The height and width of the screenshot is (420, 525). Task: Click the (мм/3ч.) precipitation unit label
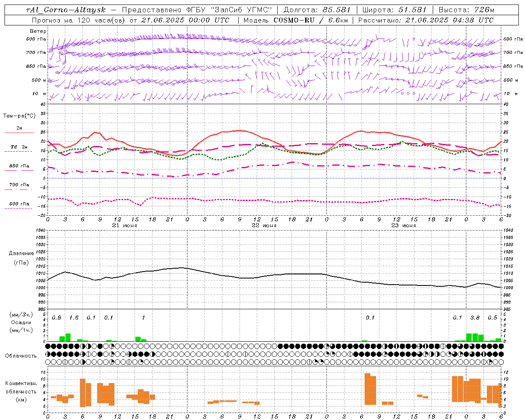pos(21,315)
